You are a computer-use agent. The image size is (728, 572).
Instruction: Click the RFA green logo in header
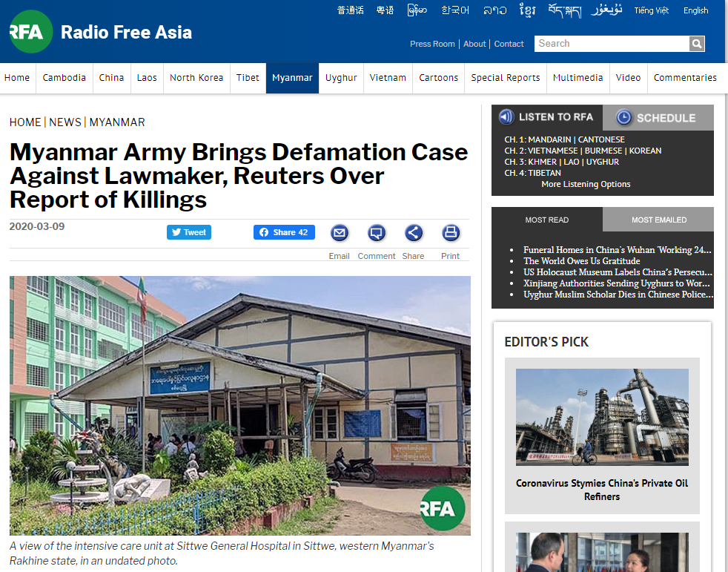pos(30,32)
